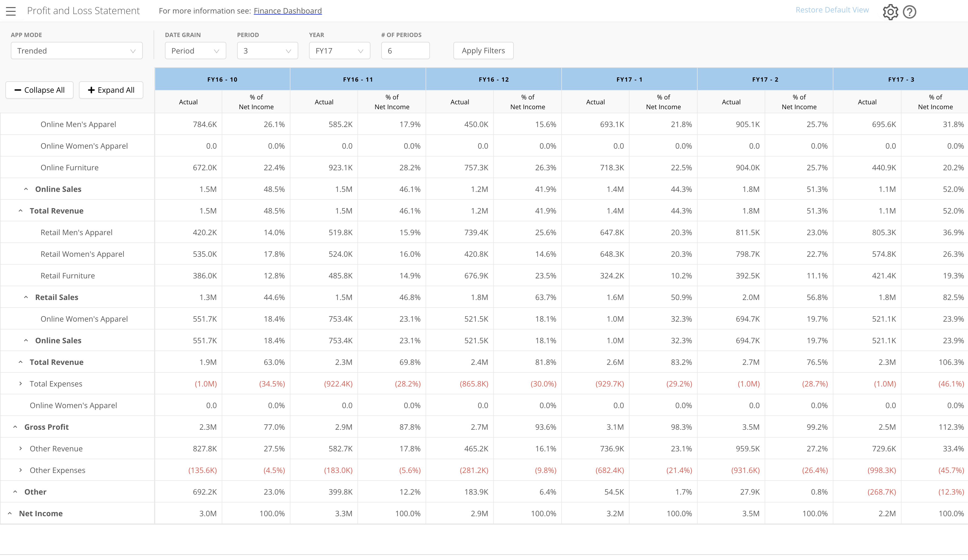
Task: Expand the Other Expenses row
Action: click(x=21, y=470)
